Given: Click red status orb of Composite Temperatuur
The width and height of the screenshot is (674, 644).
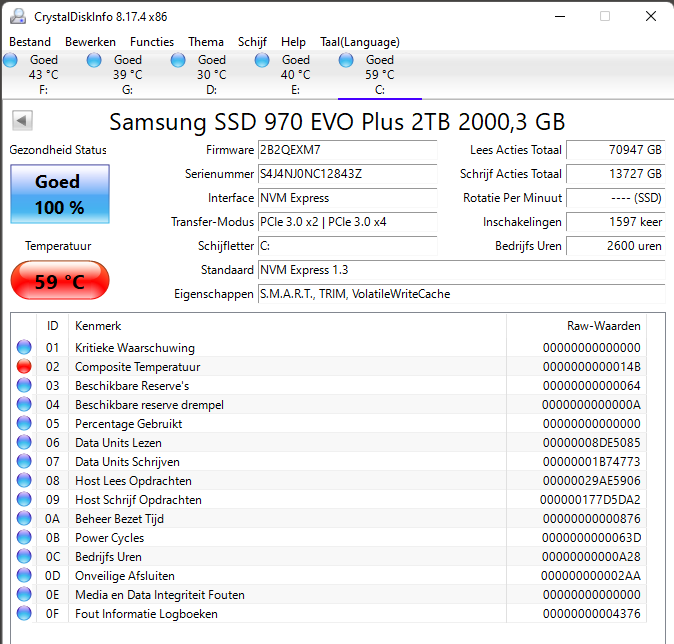Looking at the screenshot, I should point(24,366).
